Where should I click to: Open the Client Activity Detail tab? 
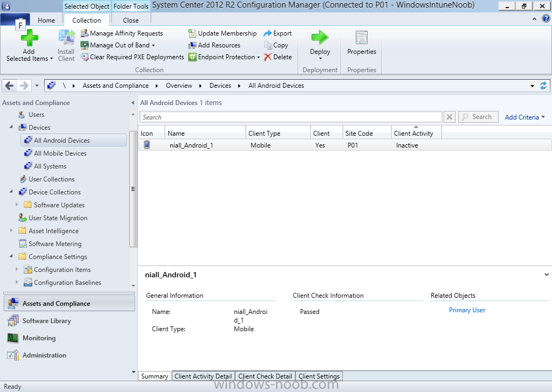click(x=203, y=376)
